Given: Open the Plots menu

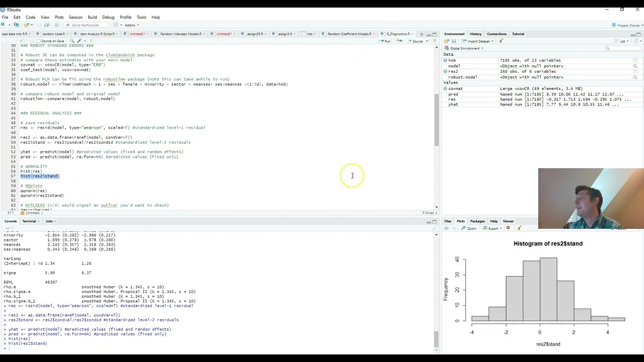Looking at the screenshot, I should [x=59, y=17].
